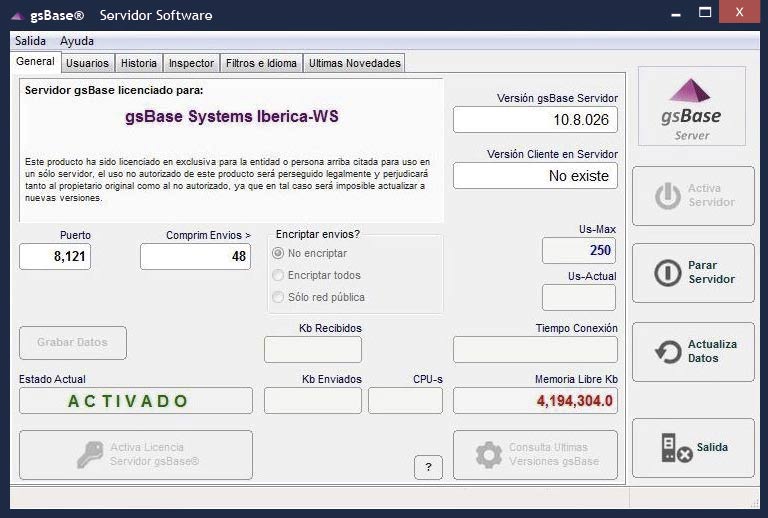
Task: Click the question mark help button
Action: (x=428, y=467)
